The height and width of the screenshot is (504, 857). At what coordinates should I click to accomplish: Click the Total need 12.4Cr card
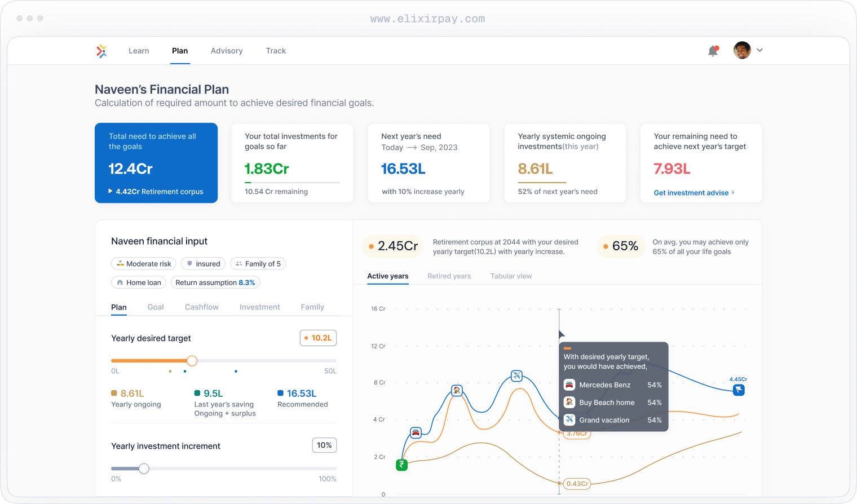tap(156, 163)
